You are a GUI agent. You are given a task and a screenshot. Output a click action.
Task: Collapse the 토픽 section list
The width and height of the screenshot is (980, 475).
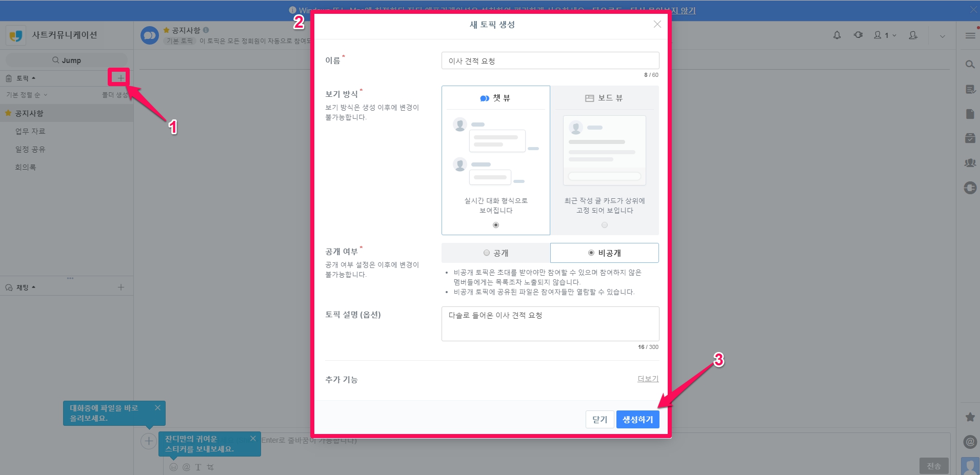(x=22, y=78)
